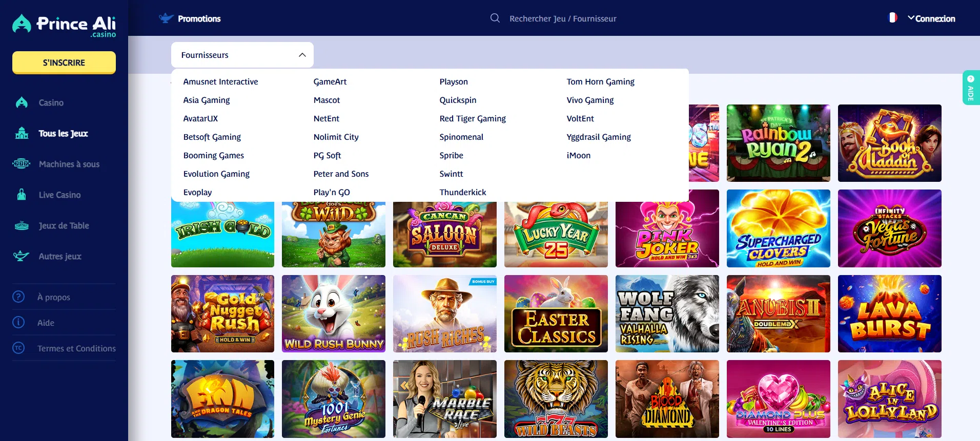This screenshot has width=980, height=441.
Task: Click the Autres jeux lamp icon
Action: (x=21, y=256)
